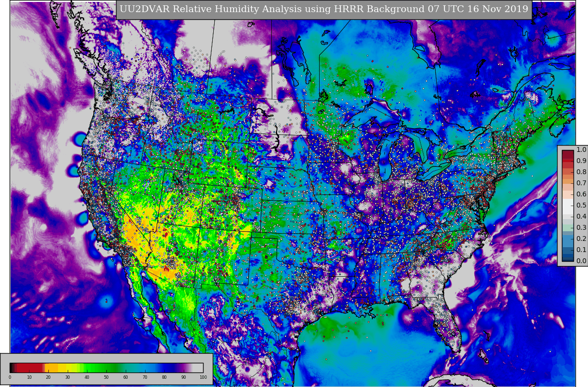Click the 10 tick label on humidity scale

pyautogui.click(x=29, y=377)
